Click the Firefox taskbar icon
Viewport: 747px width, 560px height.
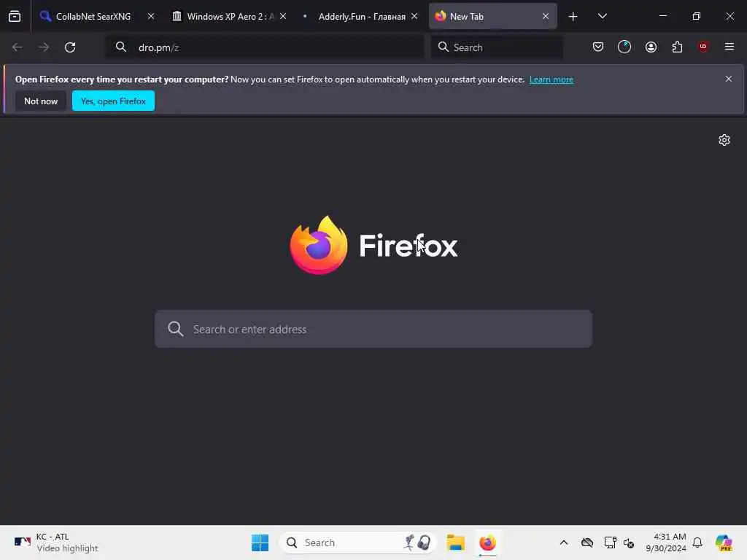[x=487, y=542]
